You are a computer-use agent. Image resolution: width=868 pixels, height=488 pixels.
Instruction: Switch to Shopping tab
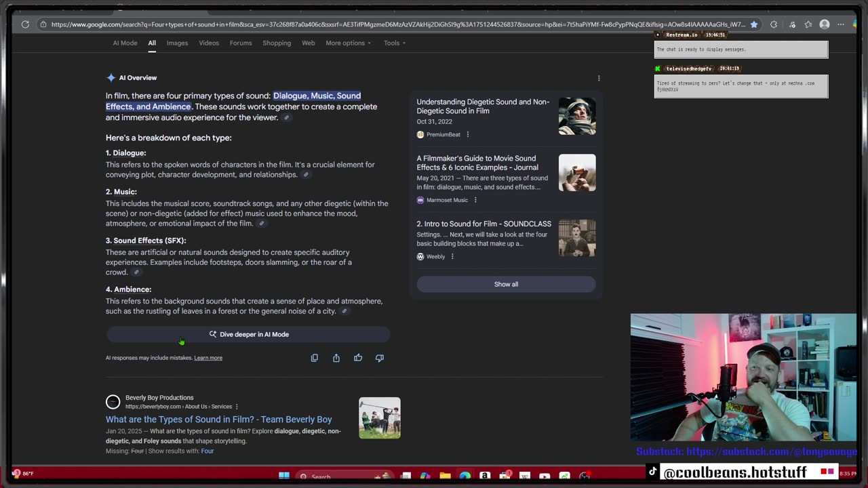[277, 43]
